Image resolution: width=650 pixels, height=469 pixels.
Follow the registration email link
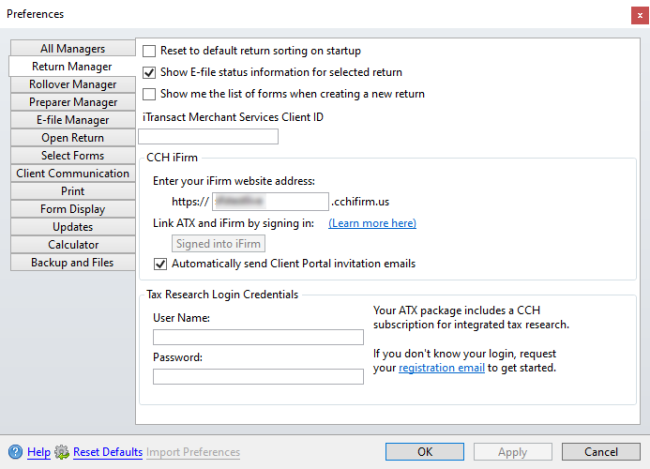click(441, 368)
